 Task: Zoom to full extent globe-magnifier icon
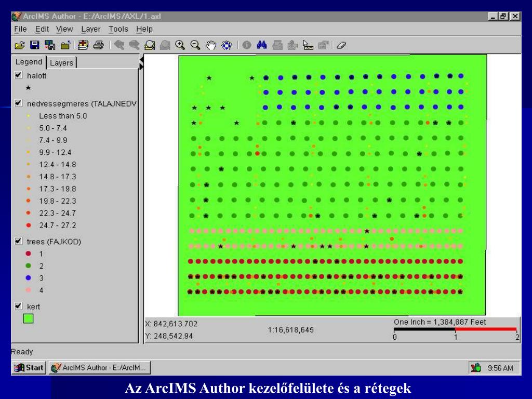tap(150, 45)
